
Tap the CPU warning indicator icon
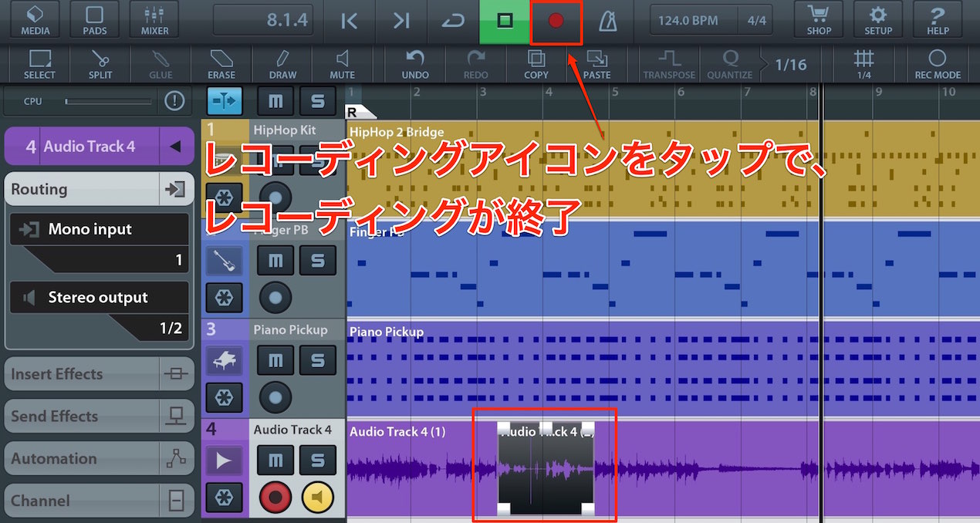174,101
